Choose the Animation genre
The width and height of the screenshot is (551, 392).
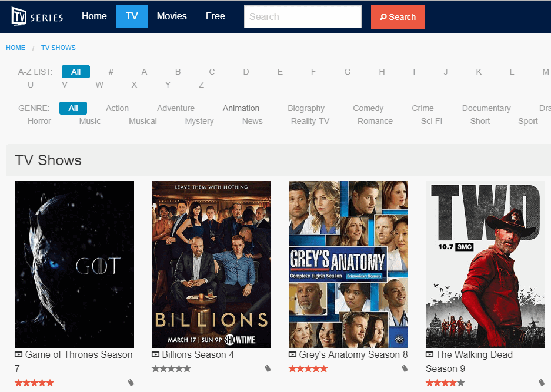[241, 108]
